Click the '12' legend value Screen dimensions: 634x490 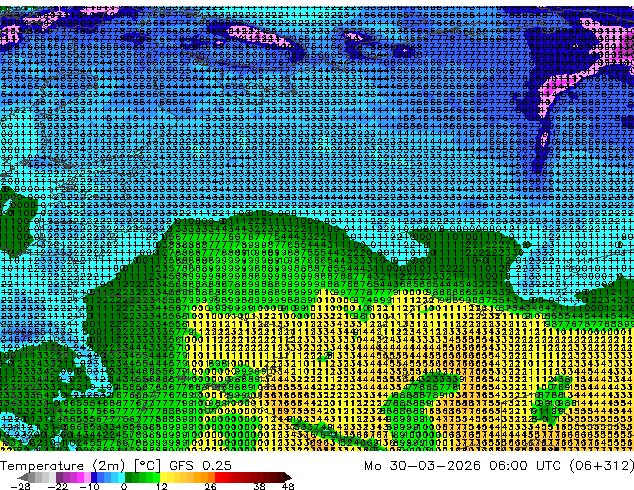162,486
